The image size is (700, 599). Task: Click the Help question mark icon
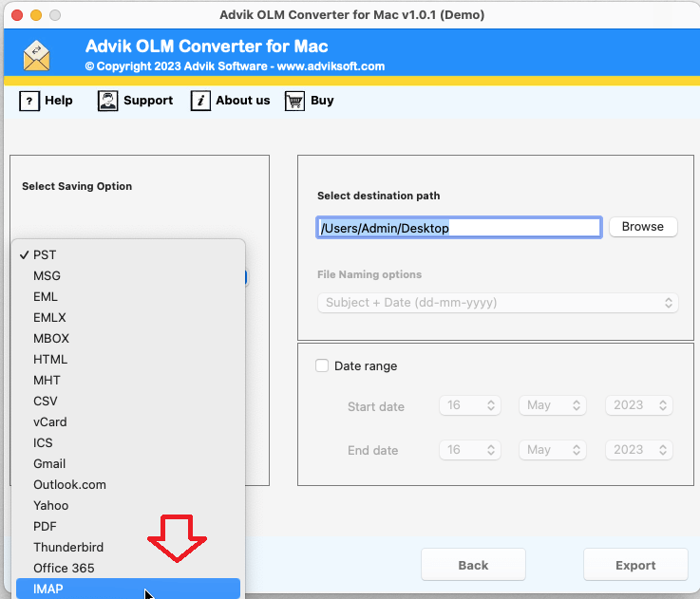29,101
